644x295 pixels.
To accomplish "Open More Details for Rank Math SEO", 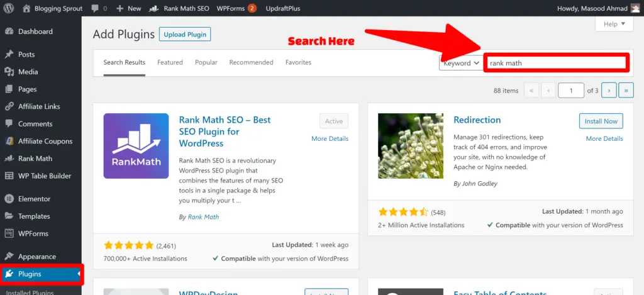I will click(330, 139).
